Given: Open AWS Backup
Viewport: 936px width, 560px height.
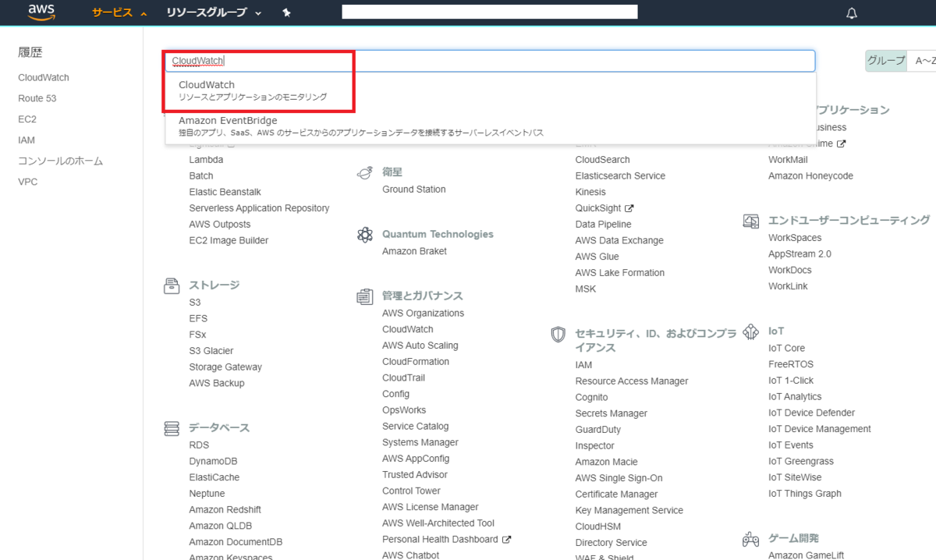Looking at the screenshot, I should click(217, 384).
